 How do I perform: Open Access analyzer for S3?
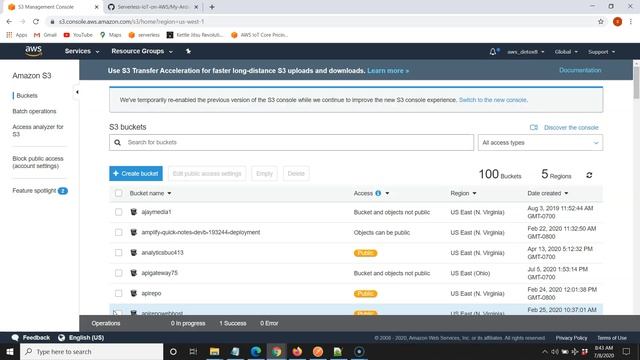[38, 131]
